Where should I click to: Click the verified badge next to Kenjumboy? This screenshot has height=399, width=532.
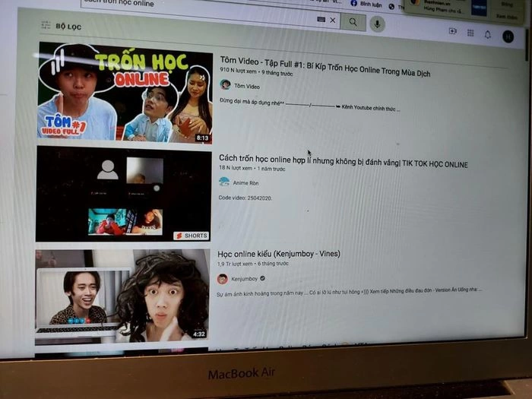[x=263, y=279]
